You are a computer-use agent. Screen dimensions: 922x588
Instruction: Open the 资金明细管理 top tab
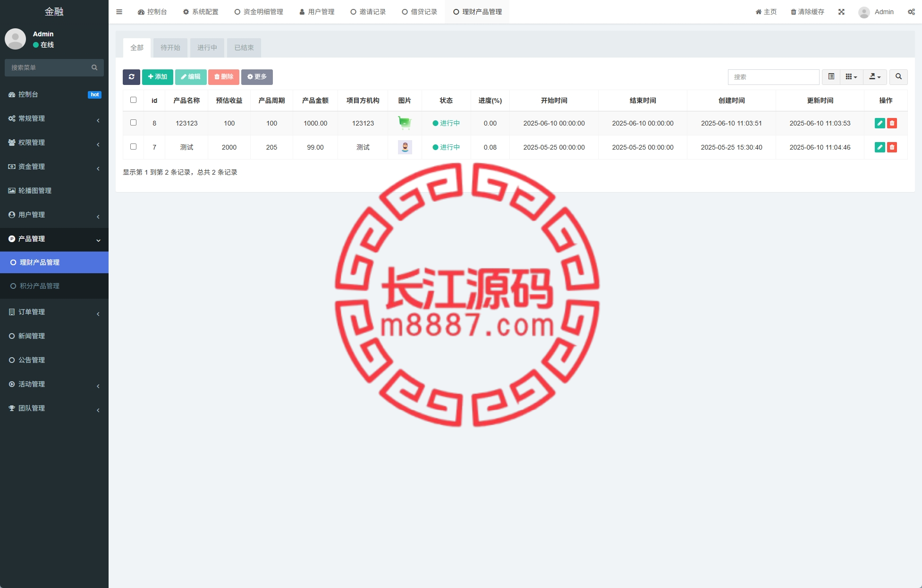click(x=259, y=12)
